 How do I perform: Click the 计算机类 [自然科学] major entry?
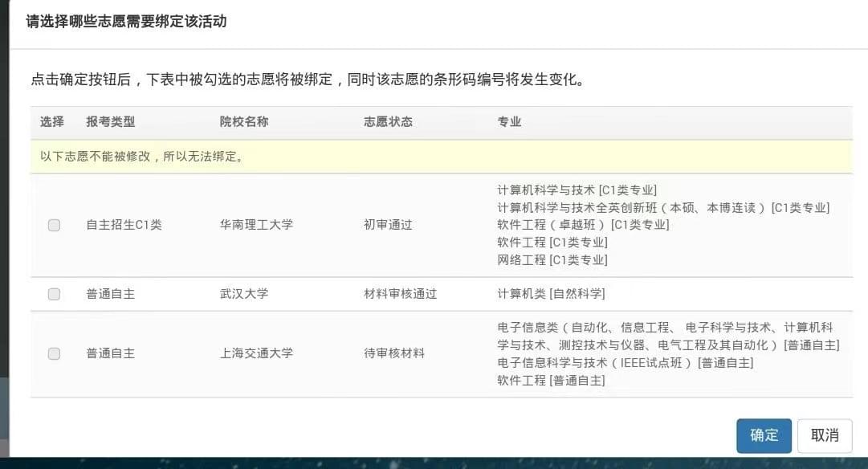pyautogui.click(x=551, y=294)
